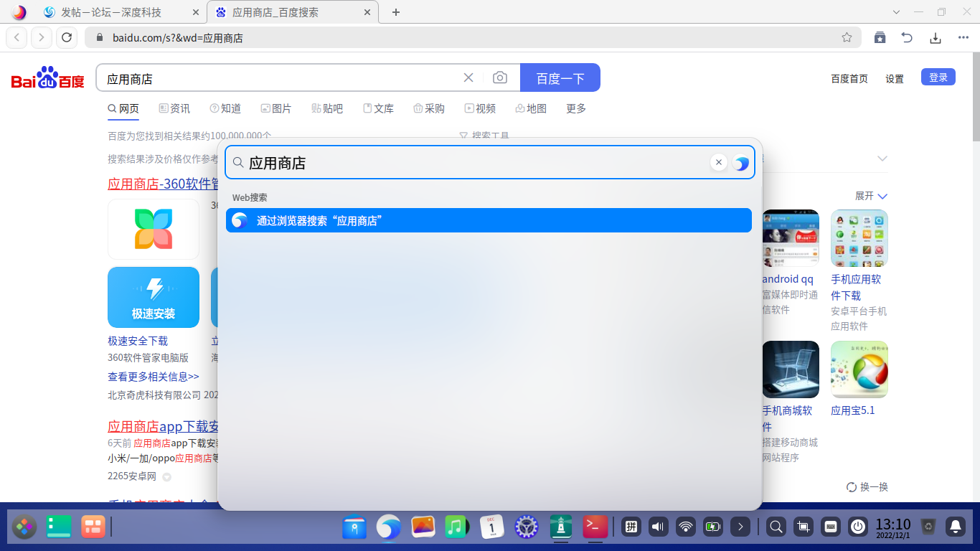This screenshot has height=551, width=980.
Task: Open the calendar app in the dock
Action: coord(491,527)
